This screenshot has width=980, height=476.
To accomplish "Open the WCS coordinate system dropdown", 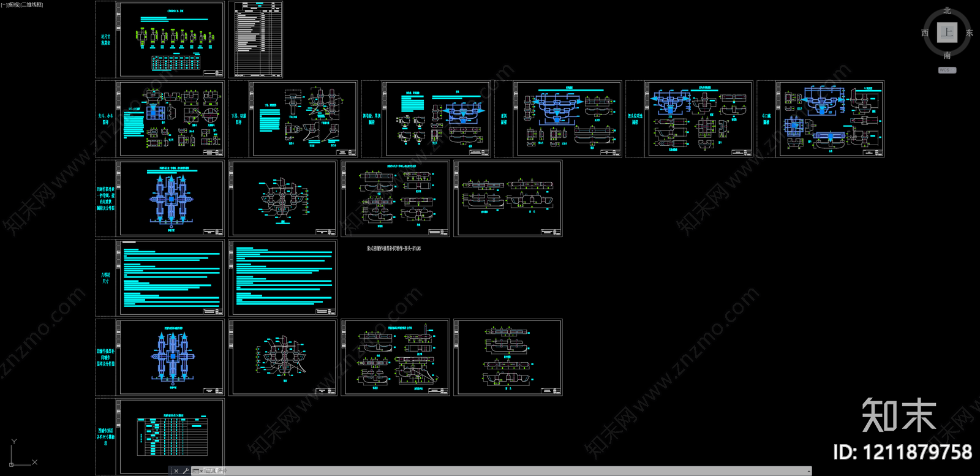I will 947,70.
